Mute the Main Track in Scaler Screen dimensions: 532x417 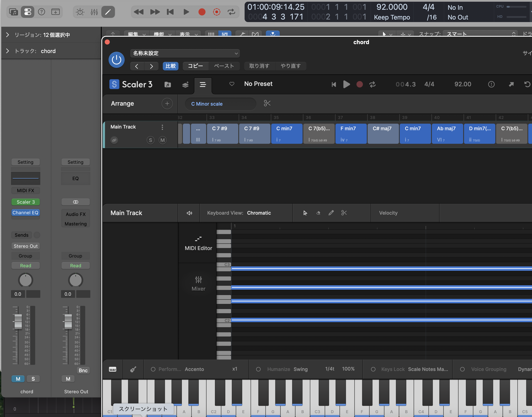click(x=162, y=140)
